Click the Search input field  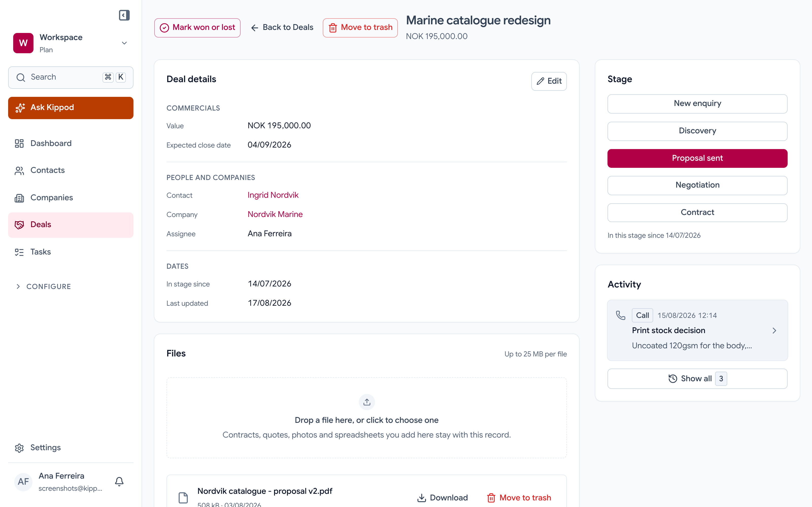coord(71,78)
